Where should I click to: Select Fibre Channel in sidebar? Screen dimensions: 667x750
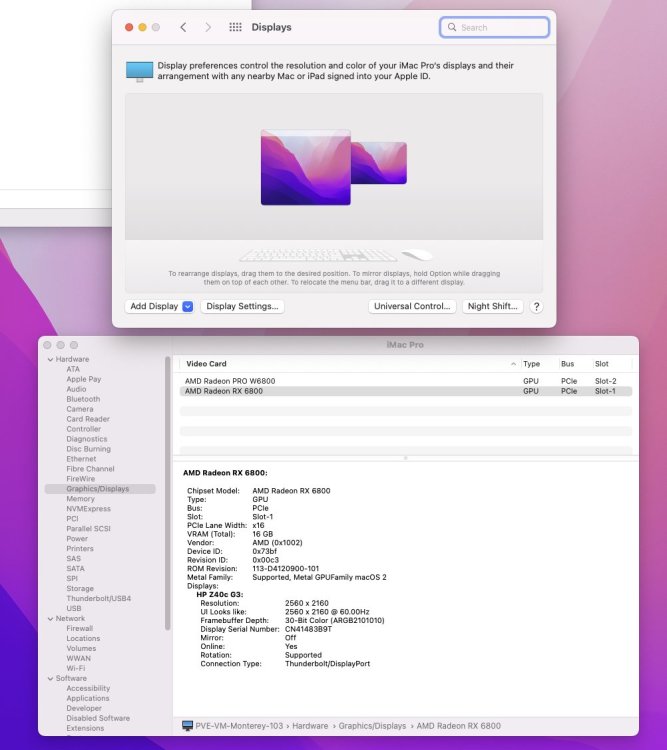pos(90,469)
